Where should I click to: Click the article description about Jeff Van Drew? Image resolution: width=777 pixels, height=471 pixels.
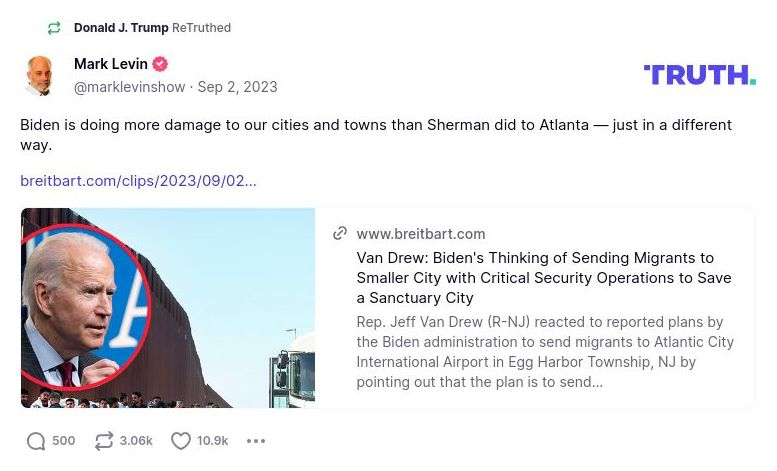point(544,352)
